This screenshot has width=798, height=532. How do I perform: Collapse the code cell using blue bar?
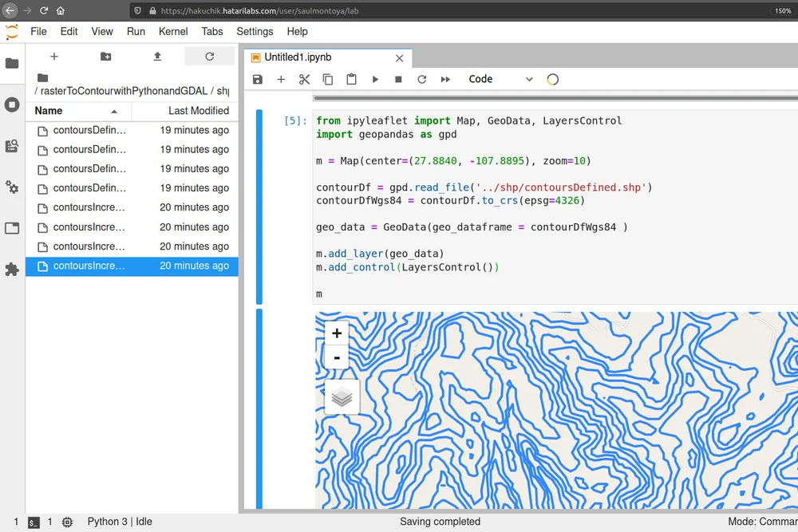point(259,207)
